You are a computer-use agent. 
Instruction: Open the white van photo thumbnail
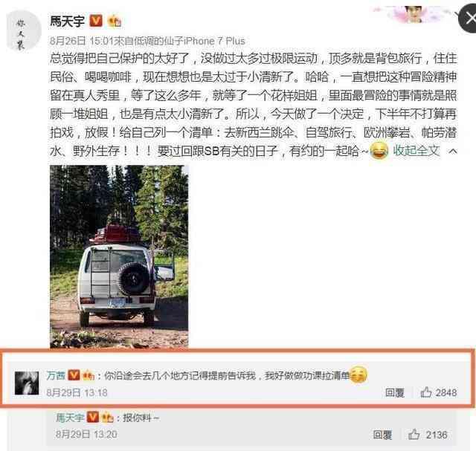(x=119, y=256)
